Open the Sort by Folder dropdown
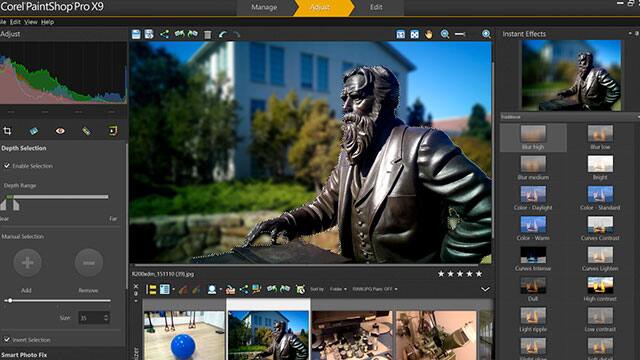The image size is (640, 360). (338, 289)
